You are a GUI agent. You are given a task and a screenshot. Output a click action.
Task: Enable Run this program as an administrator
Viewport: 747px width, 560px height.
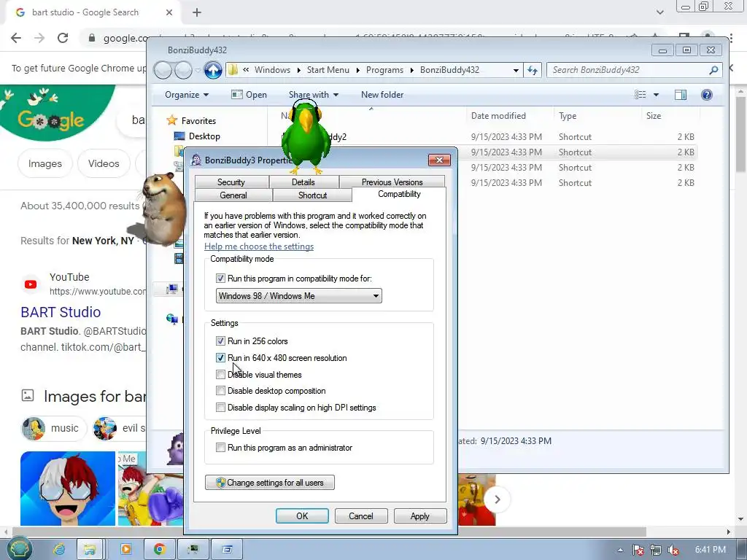click(x=220, y=448)
